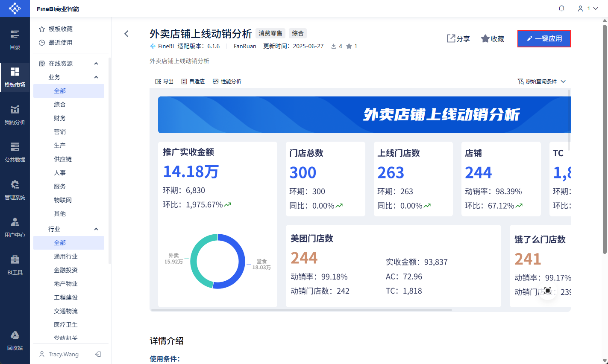The image size is (608, 364).
Task: Select 营销 business category
Action: tap(69, 132)
